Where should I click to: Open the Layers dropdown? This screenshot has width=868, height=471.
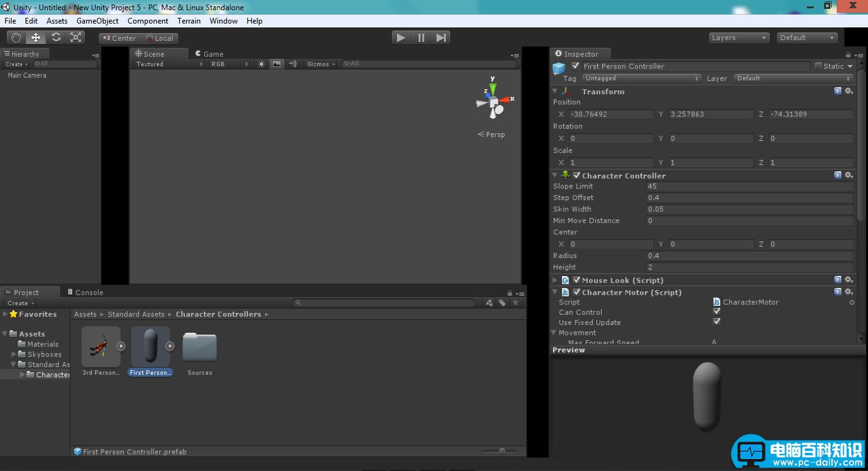739,38
